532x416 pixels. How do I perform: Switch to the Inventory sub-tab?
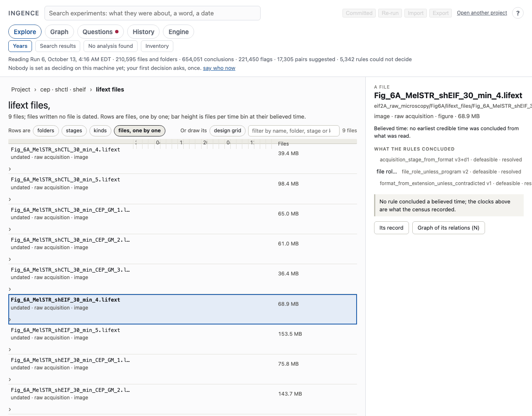157,46
